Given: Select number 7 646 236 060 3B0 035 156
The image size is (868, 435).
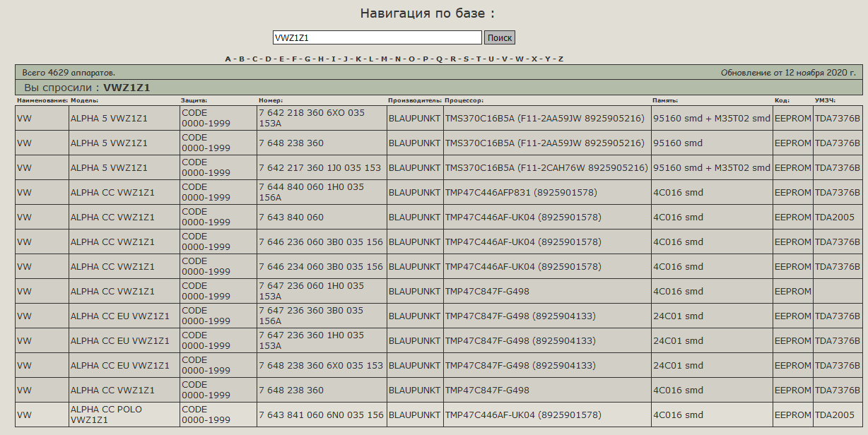Looking at the screenshot, I should click(x=322, y=242).
